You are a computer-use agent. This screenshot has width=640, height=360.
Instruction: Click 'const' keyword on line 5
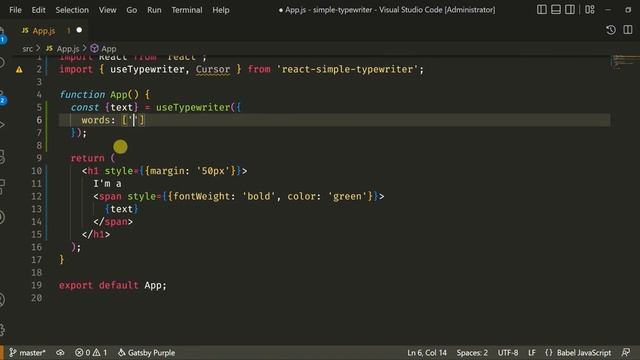pos(84,107)
